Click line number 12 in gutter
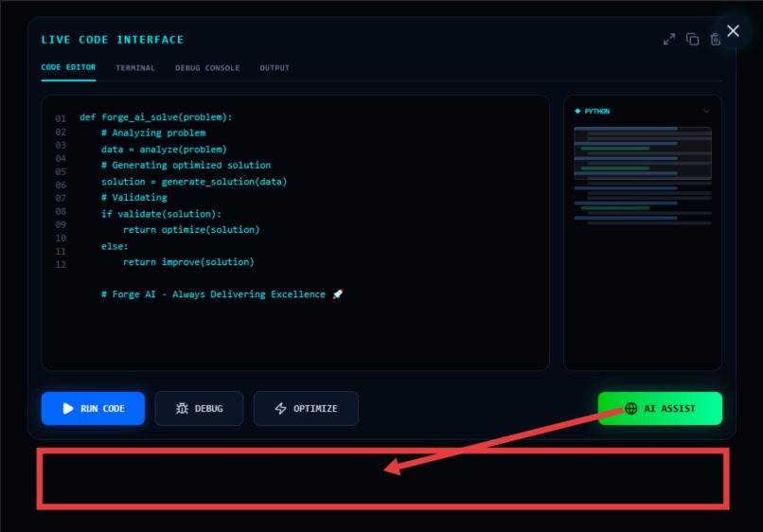 point(61,265)
